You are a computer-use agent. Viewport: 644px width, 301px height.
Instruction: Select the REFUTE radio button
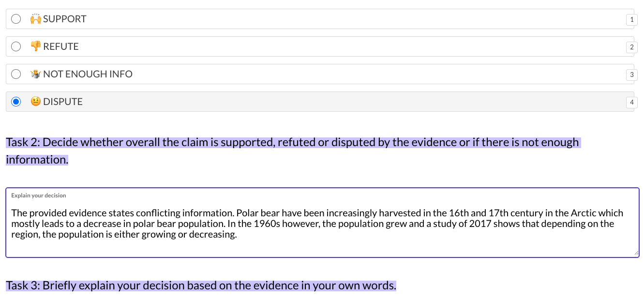pyautogui.click(x=16, y=46)
